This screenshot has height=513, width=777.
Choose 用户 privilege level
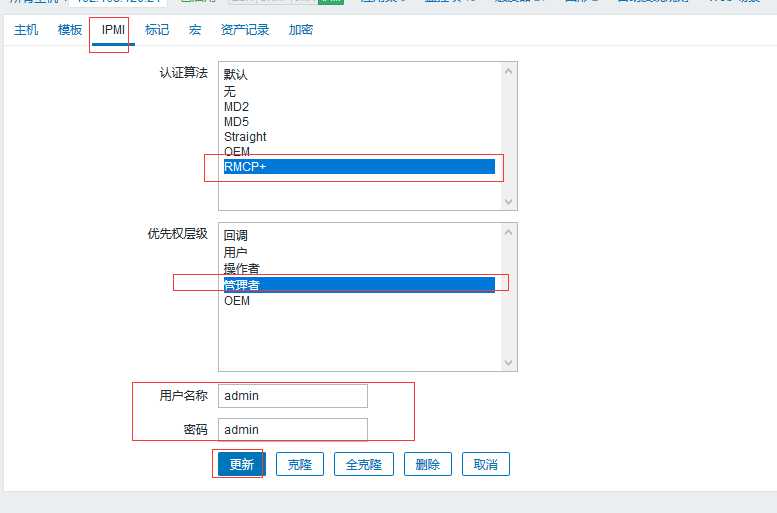pyautogui.click(x=359, y=252)
